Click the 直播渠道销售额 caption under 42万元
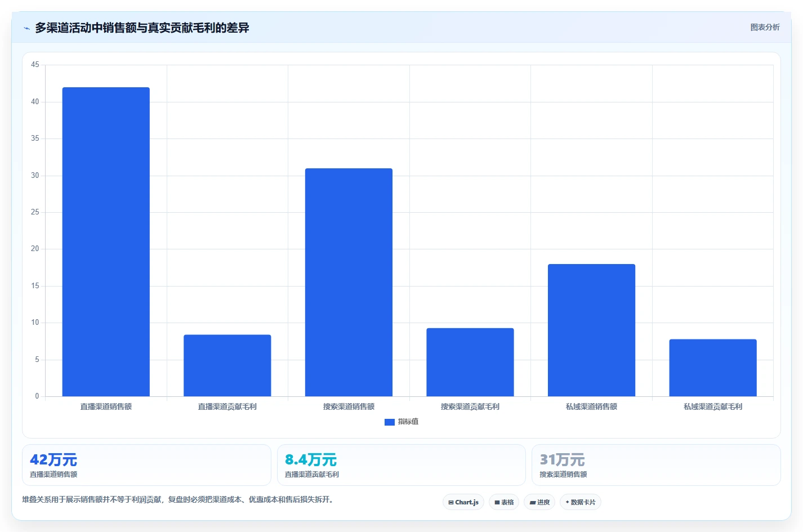This screenshot has height=532, width=803. (x=53, y=475)
